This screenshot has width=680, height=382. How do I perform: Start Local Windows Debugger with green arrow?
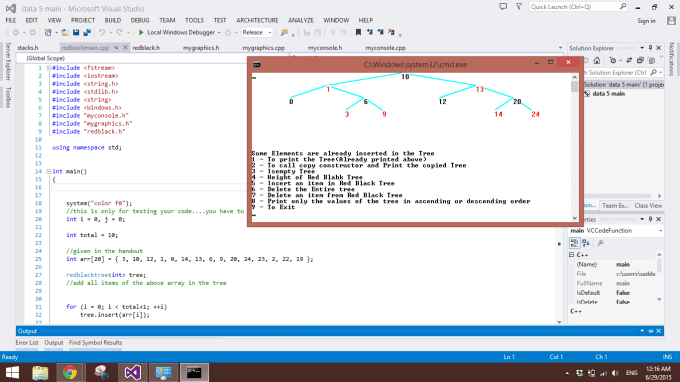[x=141, y=33]
